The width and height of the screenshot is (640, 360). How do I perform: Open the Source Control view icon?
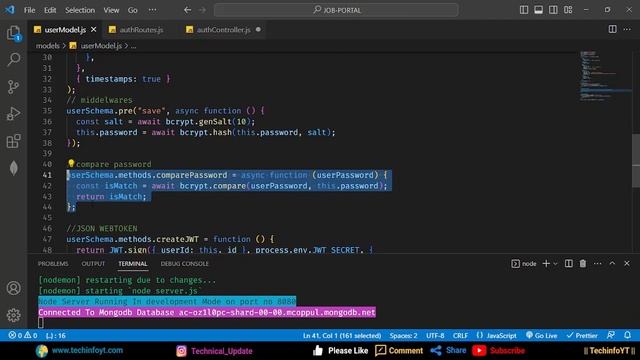13,87
